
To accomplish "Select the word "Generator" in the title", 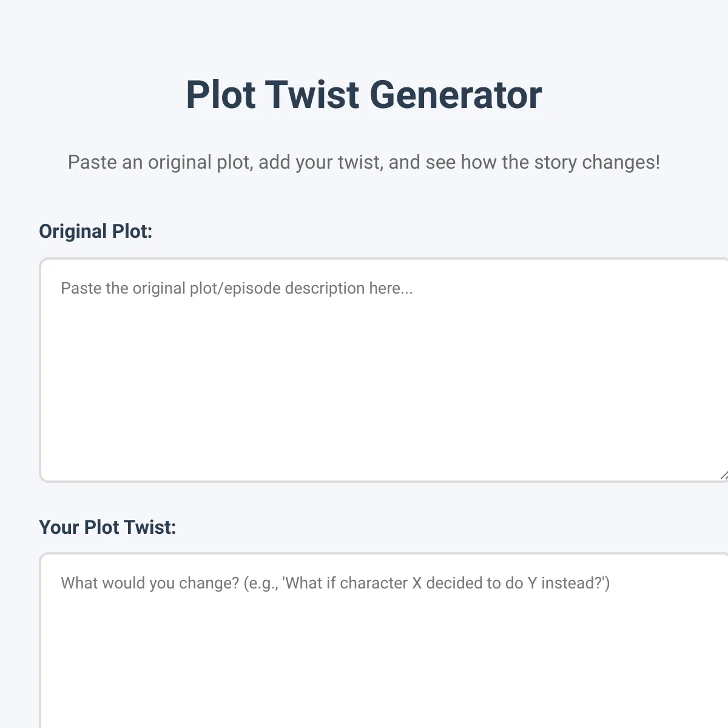I will coord(456,95).
